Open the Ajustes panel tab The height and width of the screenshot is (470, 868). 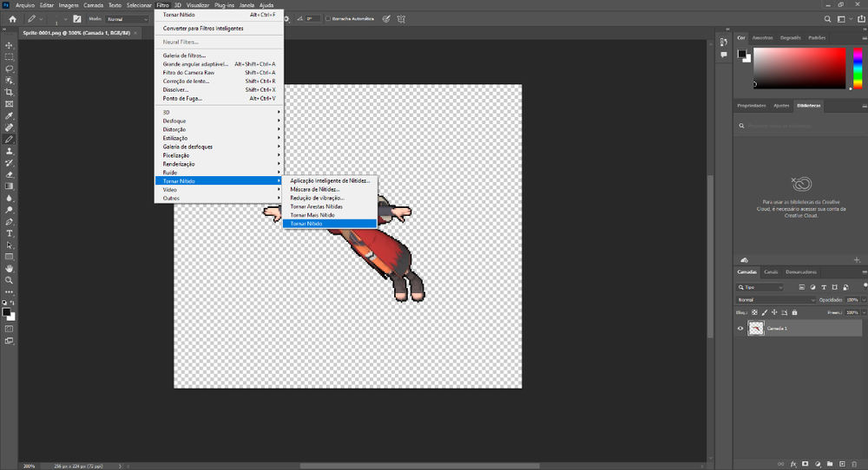coord(781,106)
